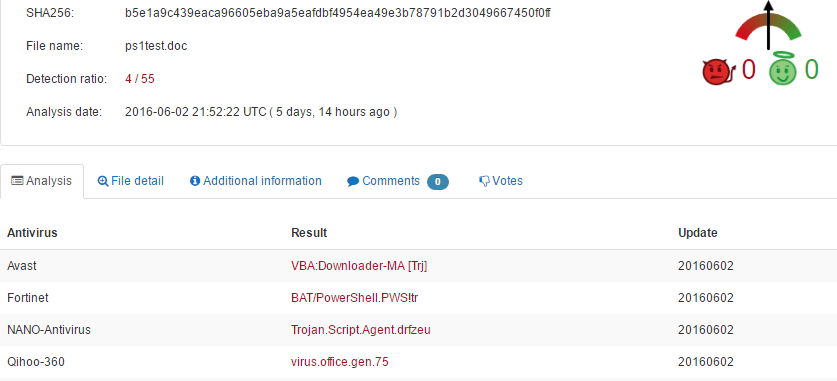Click the Antivirus column header
Screen dimensions: 837x381
tap(32, 233)
